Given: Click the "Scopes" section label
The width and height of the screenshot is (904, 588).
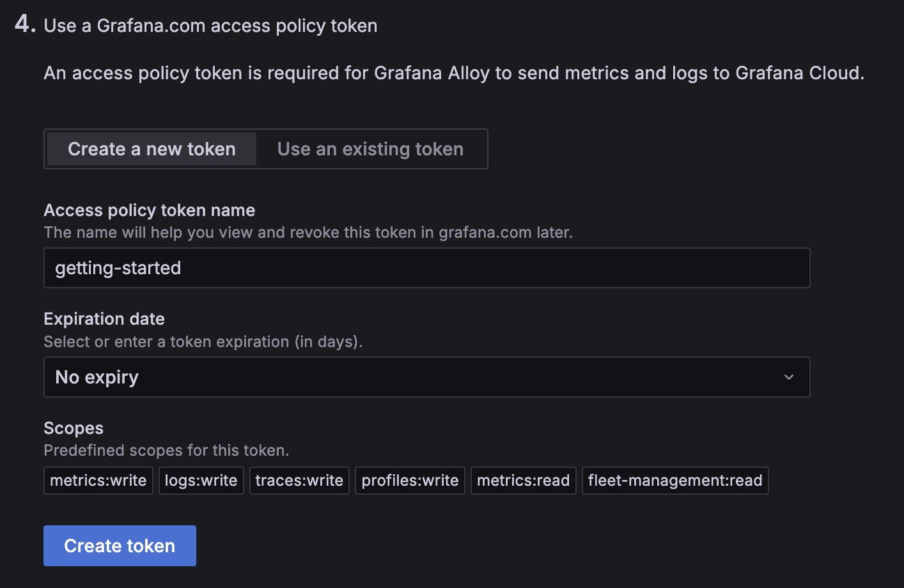Looking at the screenshot, I should (74, 428).
